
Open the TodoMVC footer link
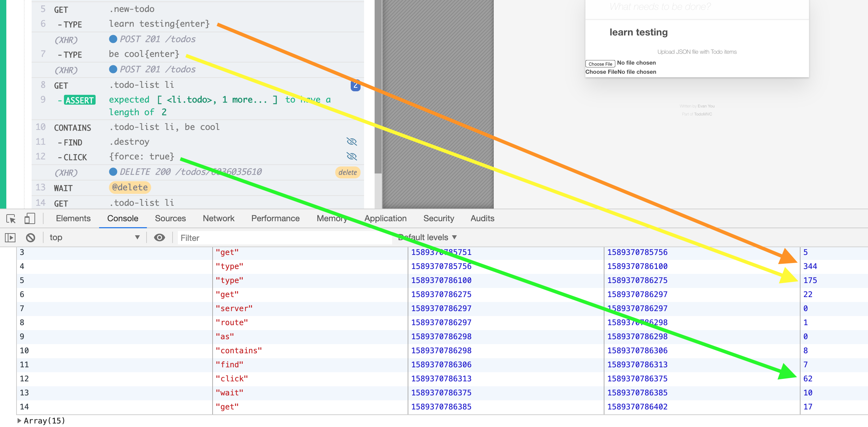click(703, 114)
